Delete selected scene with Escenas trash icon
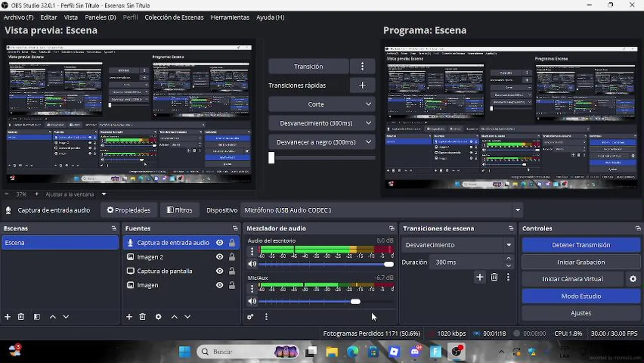This screenshot has width=644, height=363. click(21, 317)
